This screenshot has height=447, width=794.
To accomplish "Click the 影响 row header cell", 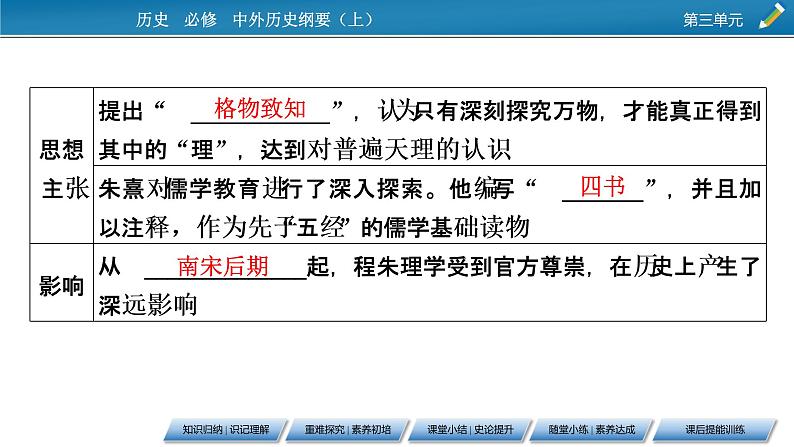I will click(62, 282).
